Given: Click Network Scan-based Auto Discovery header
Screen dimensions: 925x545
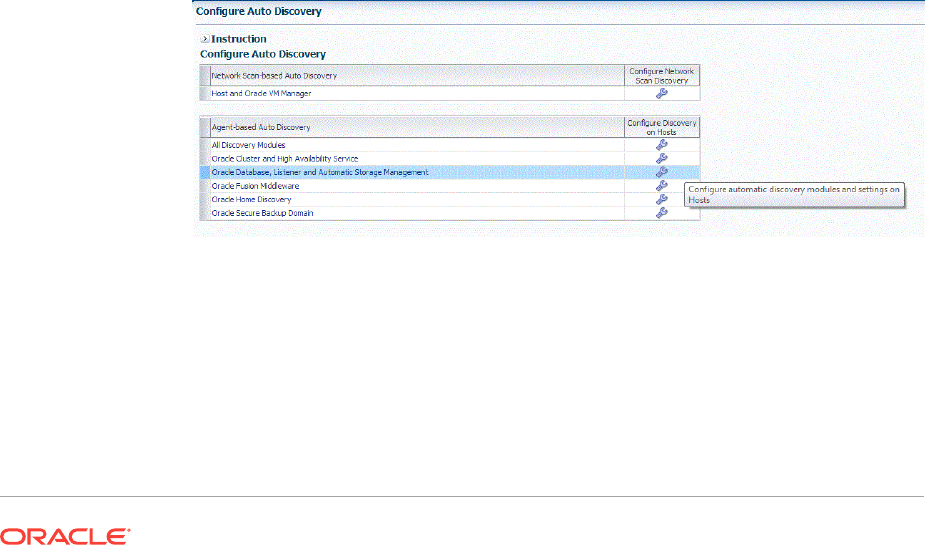Looking at the screenshot, I should pos(274,75).
